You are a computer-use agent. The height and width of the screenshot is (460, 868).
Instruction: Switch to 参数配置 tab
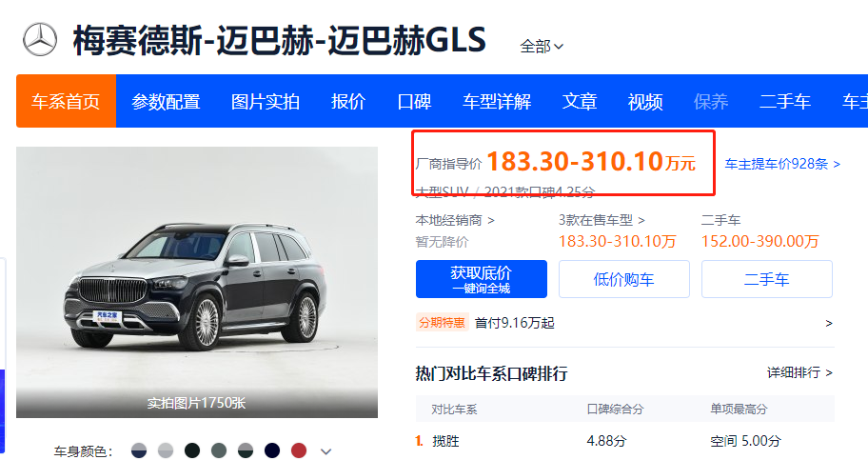tap(166, 101)
